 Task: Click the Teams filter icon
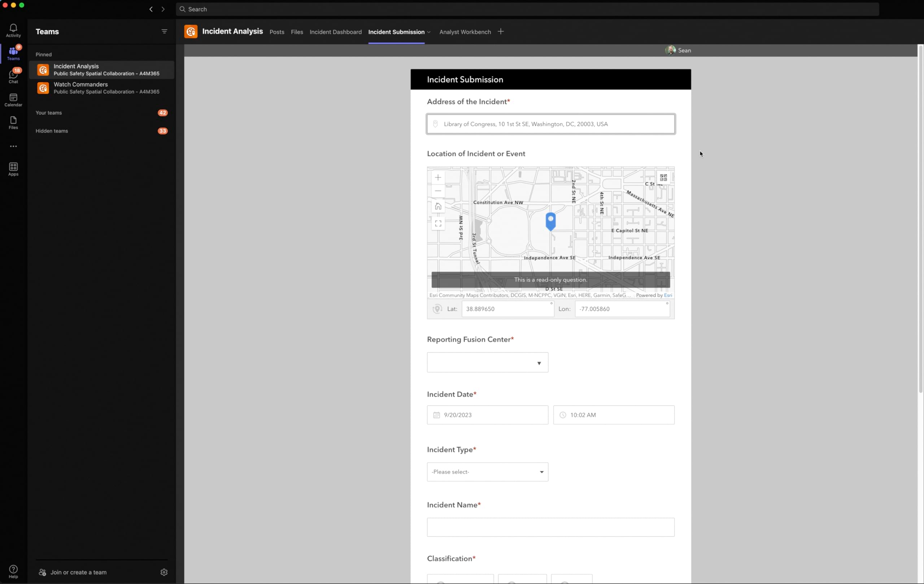tap(164, 31)
